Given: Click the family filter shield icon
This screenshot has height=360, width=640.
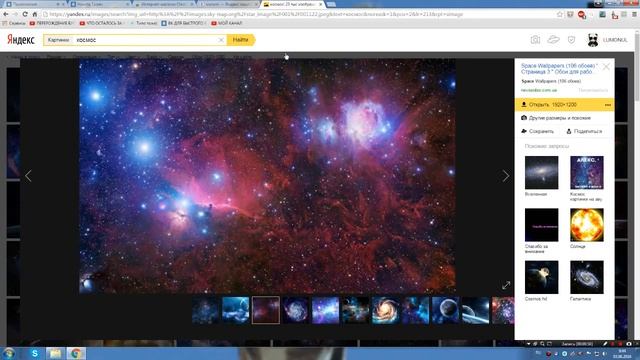Looking at the screenshot, I should point(571,40).
